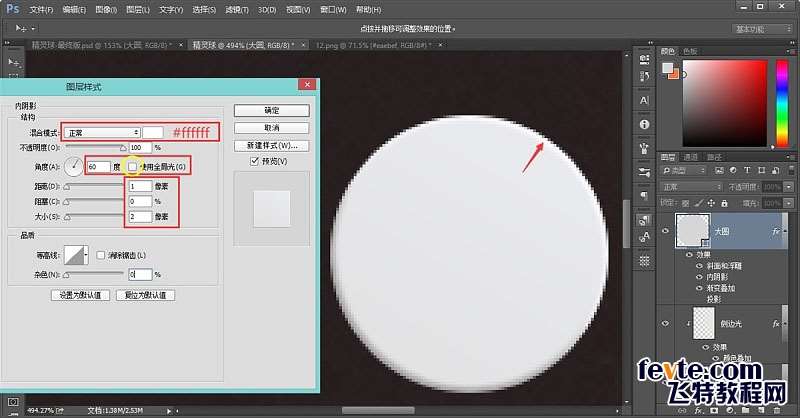
Task: Click the 新建样式 button
Action: [x=271, y=145]
